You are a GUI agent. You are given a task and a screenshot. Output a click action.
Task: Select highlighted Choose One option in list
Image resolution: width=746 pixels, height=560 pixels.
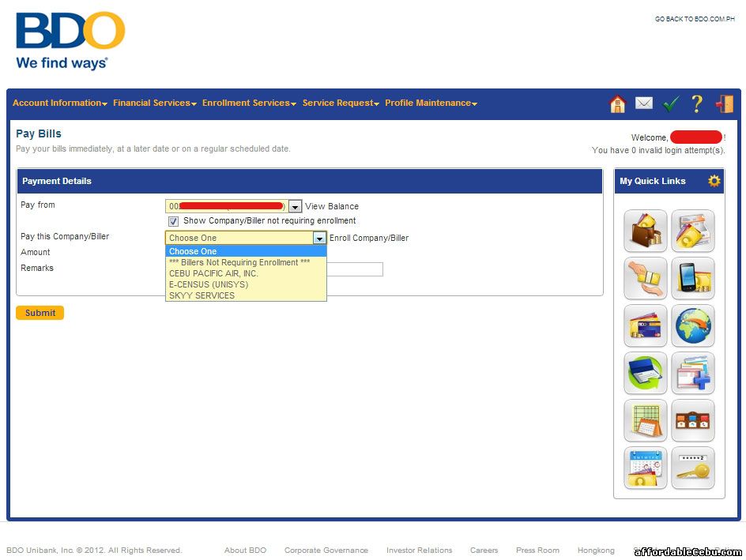(x=246, y=251)
